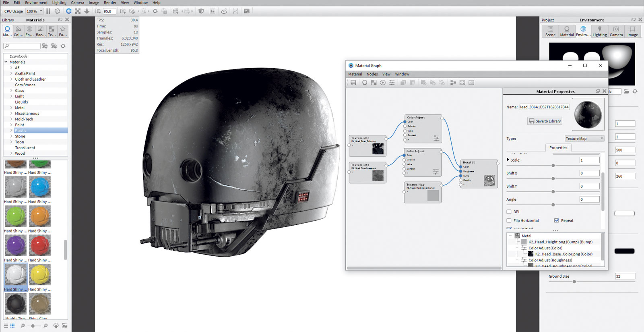The width and height of the screenshot is (644, 332).
Task: Click the 100 percent zoom icon in Material Graph
Action: tap(471, 83)
